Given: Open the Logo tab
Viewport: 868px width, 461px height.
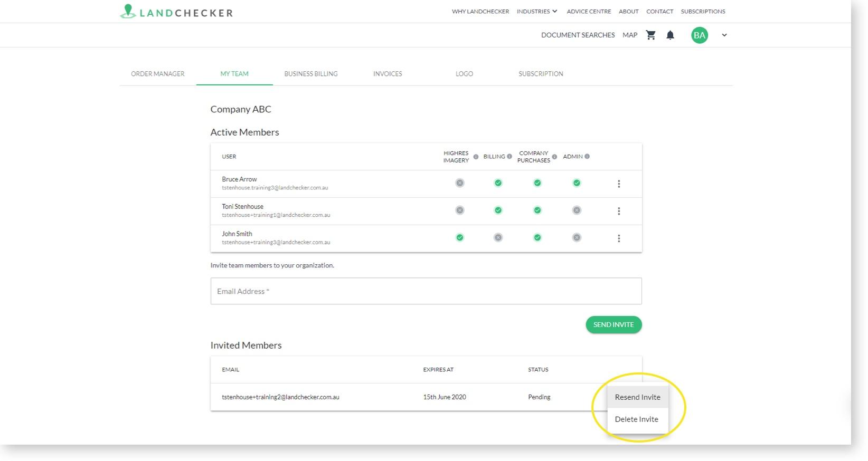Looking at the screenshot, I should tap(464, 74).
